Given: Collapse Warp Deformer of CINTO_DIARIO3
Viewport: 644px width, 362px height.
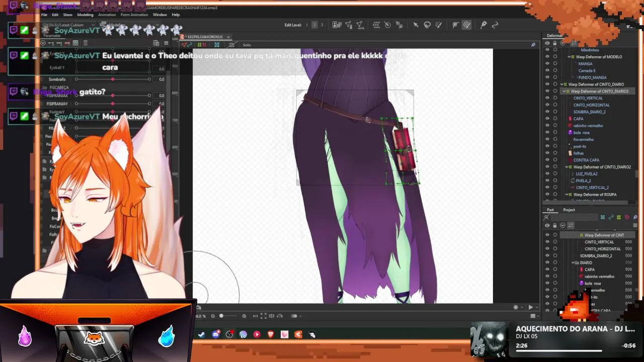Looking at the screenshot, I should pyautogui.click(x=564, y=92).
